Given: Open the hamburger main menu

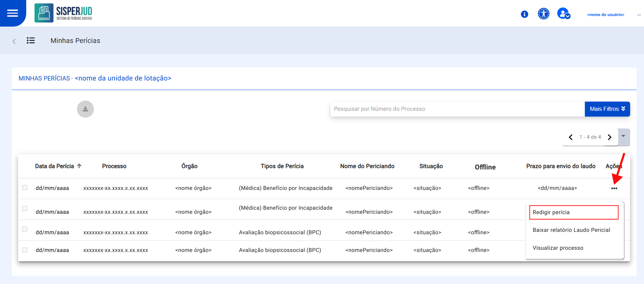Looking at the screenshot, I should pyautogui.click(x=13, y=13).
